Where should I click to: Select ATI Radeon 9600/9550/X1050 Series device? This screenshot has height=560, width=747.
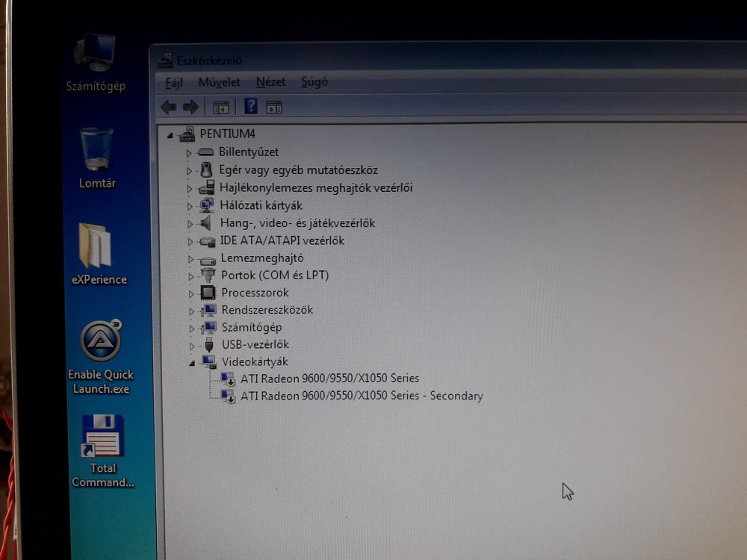(x=329, y=378)
